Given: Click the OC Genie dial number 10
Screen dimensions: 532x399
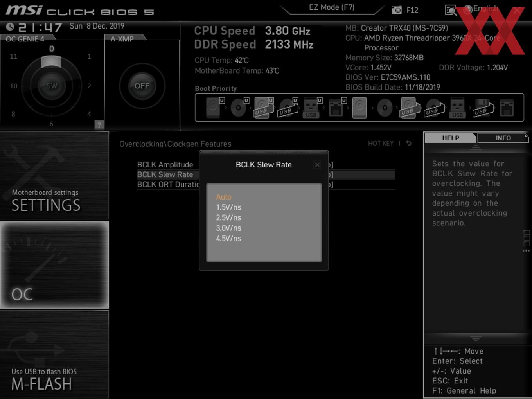Looking at the screenshot, I should point(14,86).
